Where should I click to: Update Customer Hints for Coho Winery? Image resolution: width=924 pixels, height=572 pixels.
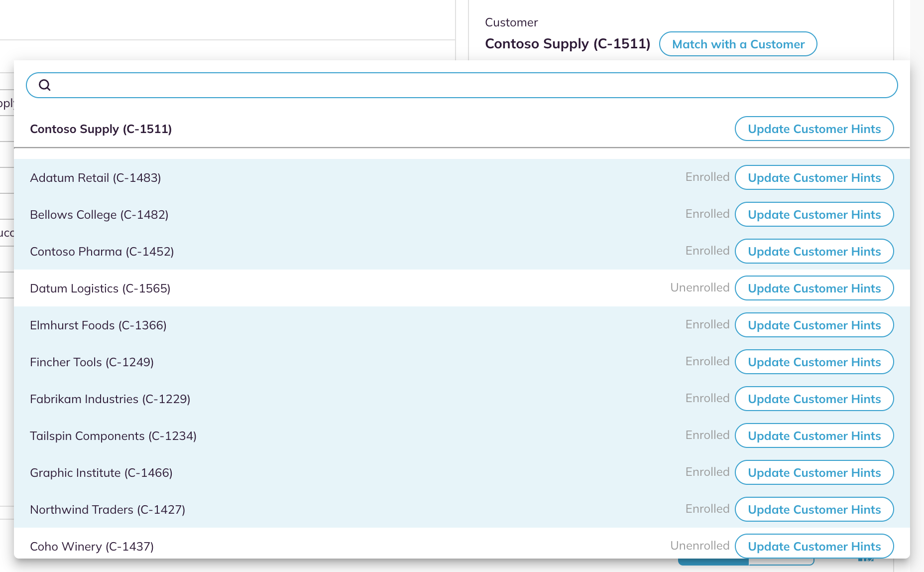(814, 546)
